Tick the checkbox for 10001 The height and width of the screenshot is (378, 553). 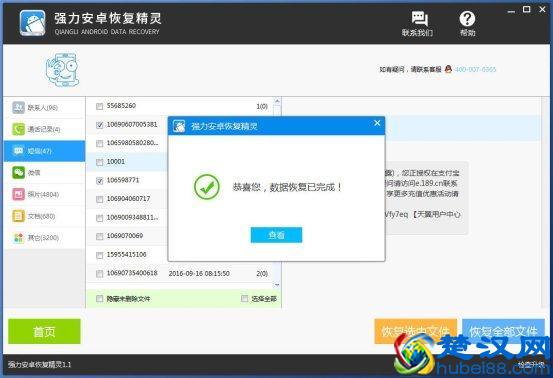click(x=99, y=162)
